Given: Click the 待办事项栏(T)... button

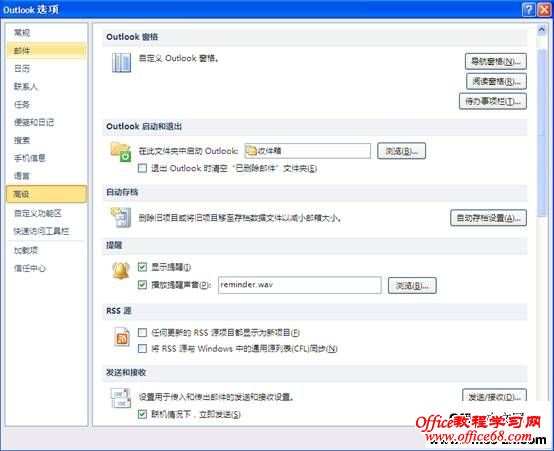Looking at the screenshot, I should [493, 101].
